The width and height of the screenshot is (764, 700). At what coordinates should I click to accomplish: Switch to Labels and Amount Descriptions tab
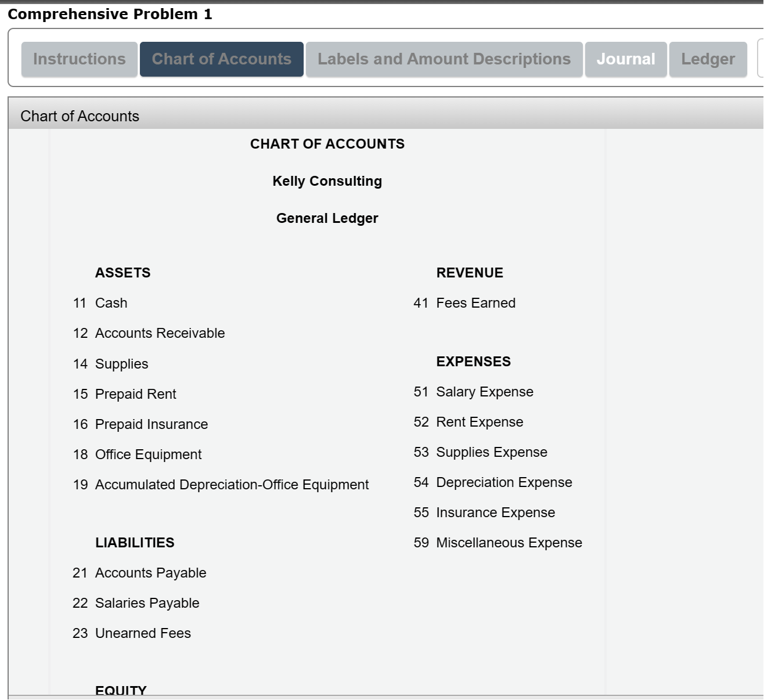click(x=444, y=59)
